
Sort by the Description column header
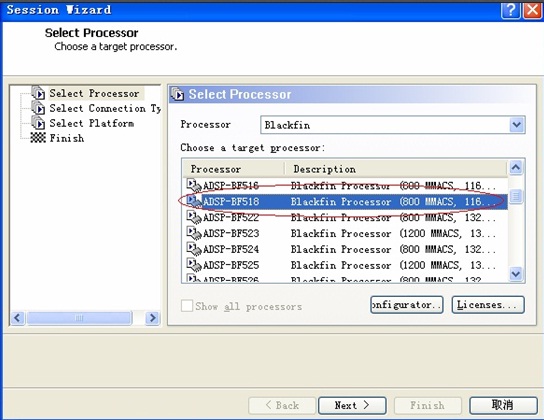[x=396, y=169]
